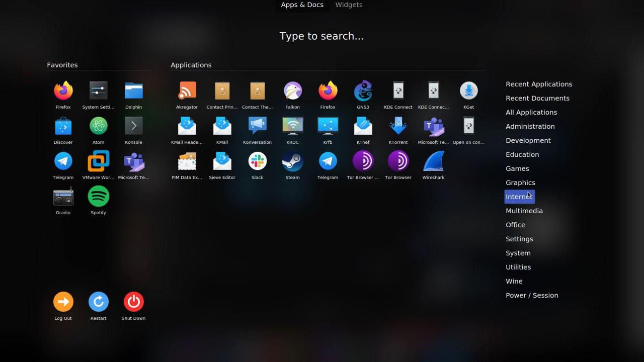
Task: Open the Power / Session category
Action: point(532,295)
